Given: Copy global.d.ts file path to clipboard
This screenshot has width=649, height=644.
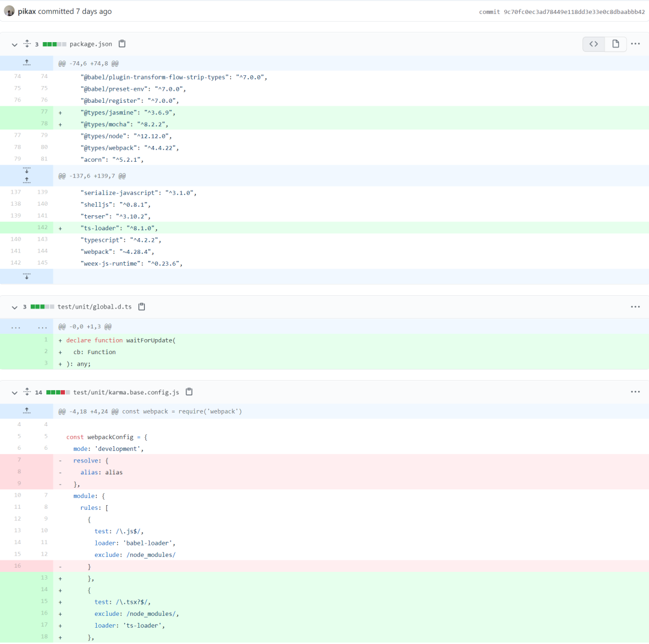Looking at the screenshot, I should (x=142, y=307).
